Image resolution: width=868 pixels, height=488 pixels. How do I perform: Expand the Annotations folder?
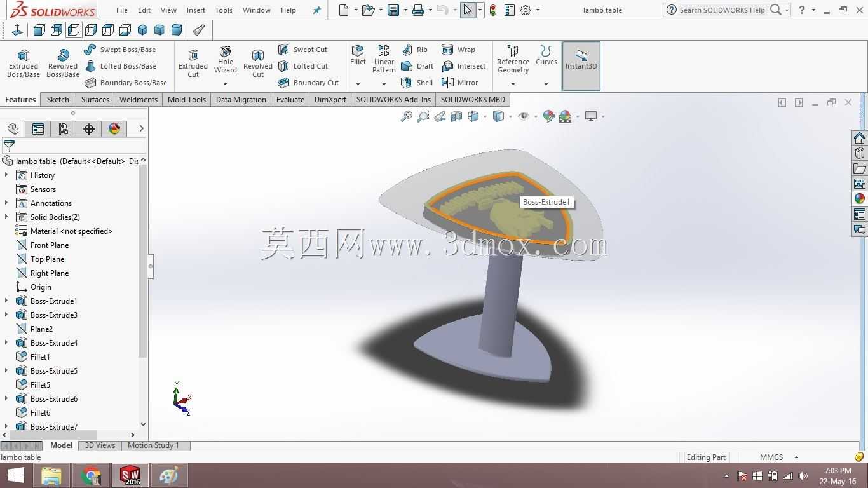(6, 203)
